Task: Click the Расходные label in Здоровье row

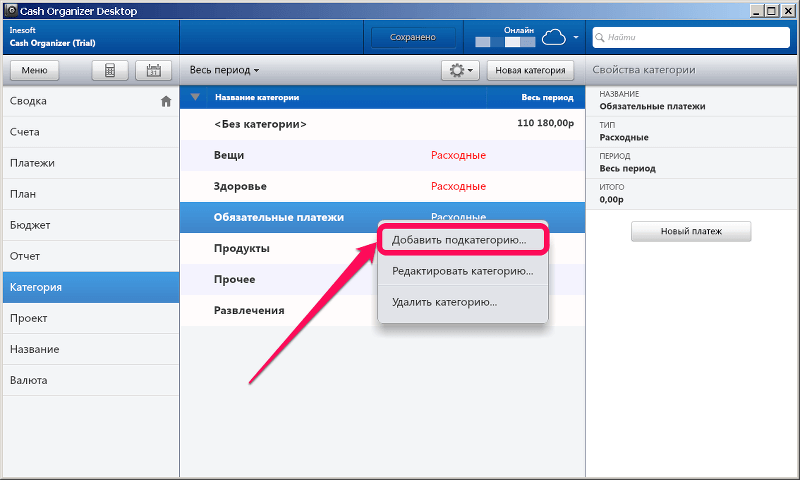Action: click(x=458, y=186)
